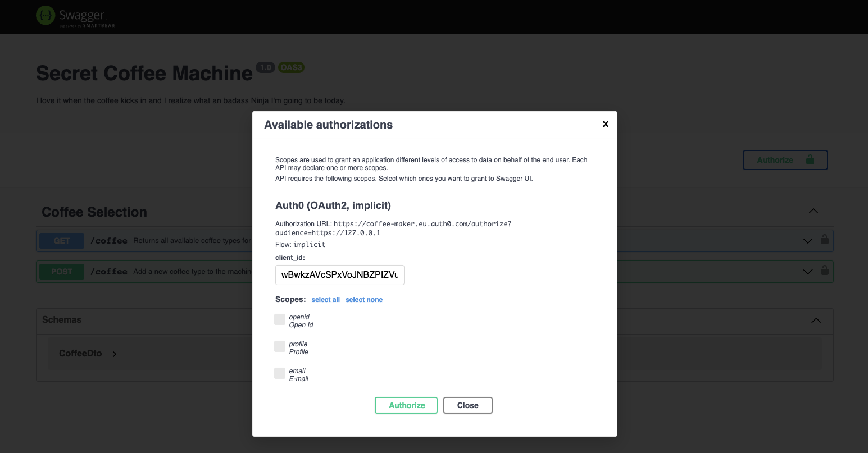Screen dimensions: 868x453
Task: Click the POST method badge
Action: coord(62,272)
